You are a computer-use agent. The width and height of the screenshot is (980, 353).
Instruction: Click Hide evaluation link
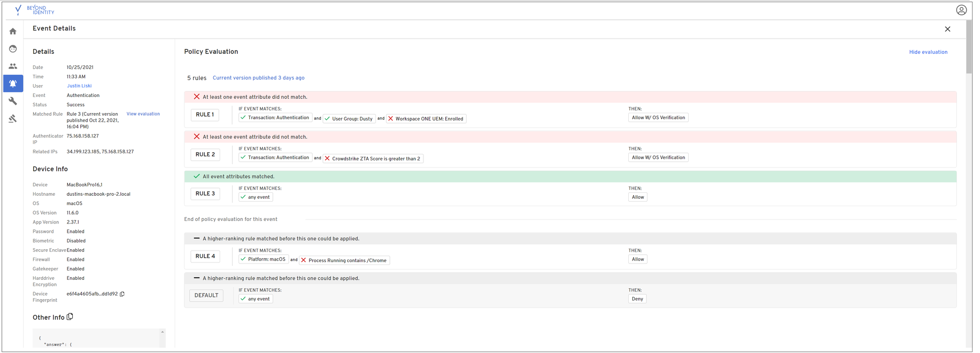[928, 52]
